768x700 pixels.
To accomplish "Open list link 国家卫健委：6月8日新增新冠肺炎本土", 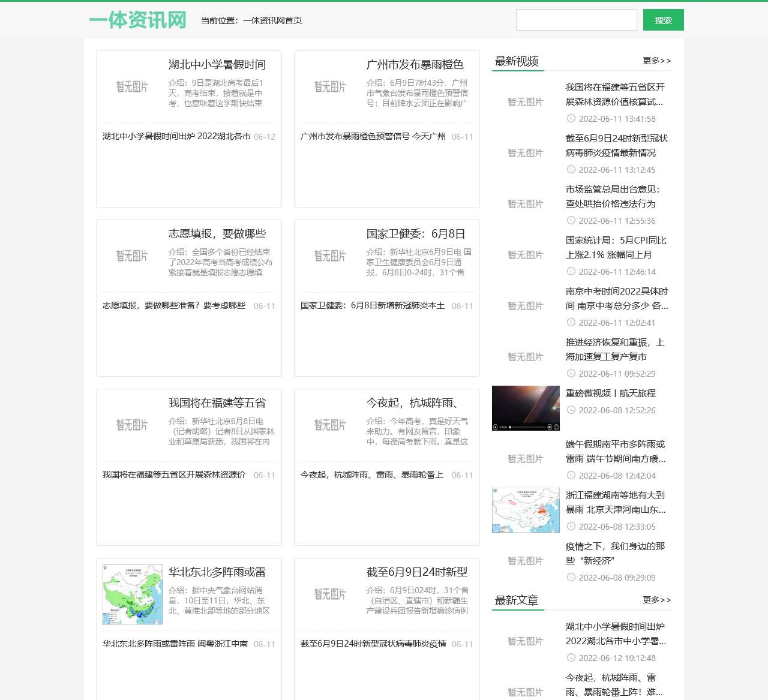I will point(373,306).
